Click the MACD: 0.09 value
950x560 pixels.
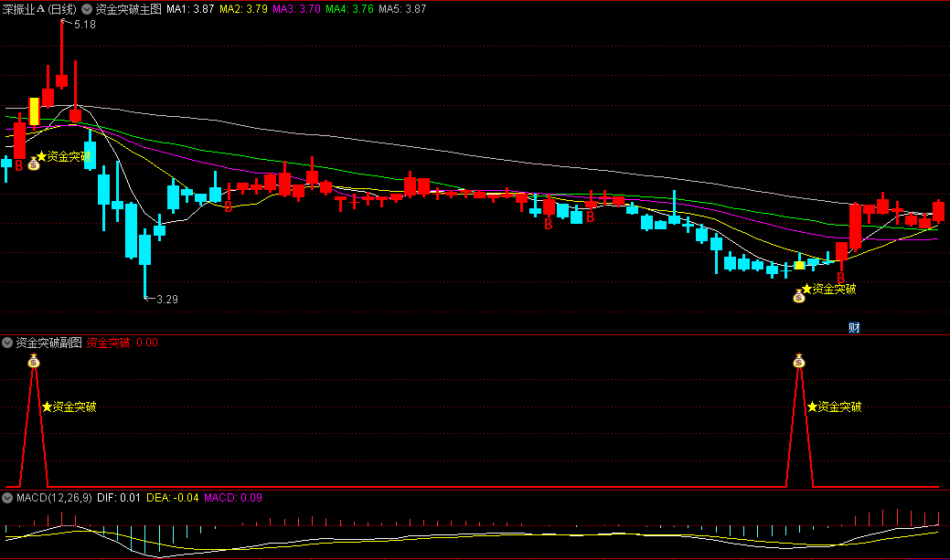point(232,498)
